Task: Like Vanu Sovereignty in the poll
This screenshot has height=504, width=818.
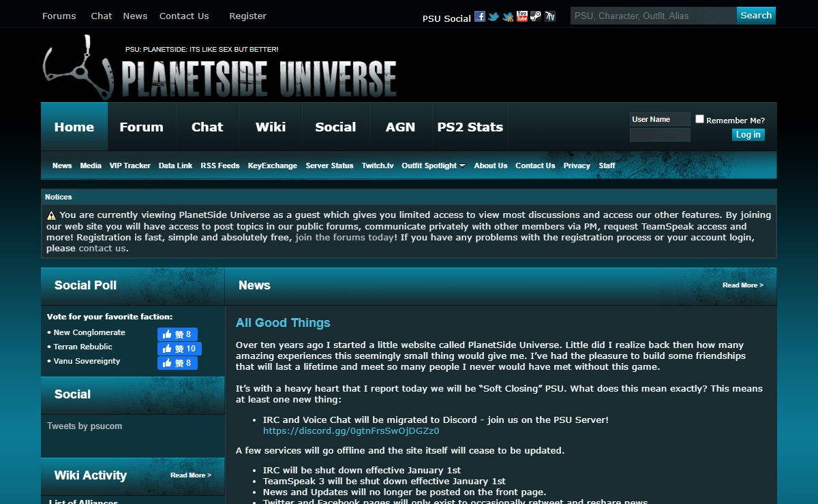Action: pyautogui.click(x=177, y=363)
